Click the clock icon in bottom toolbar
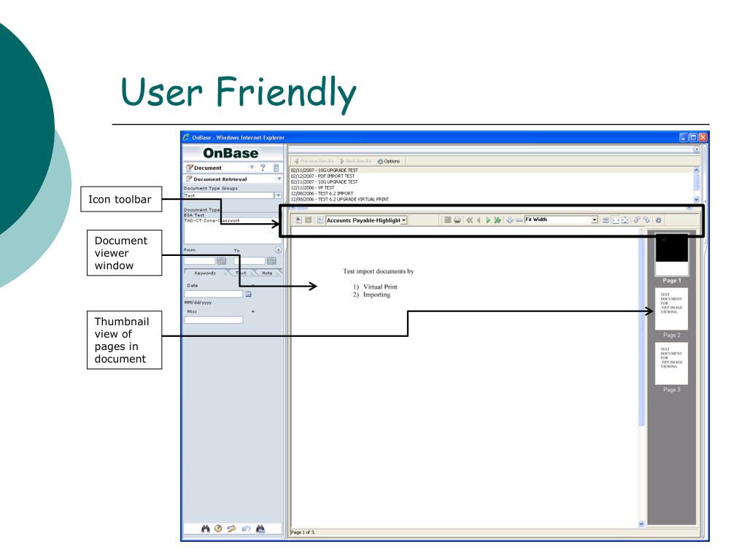The image size is (747, 560). (218, 529)
